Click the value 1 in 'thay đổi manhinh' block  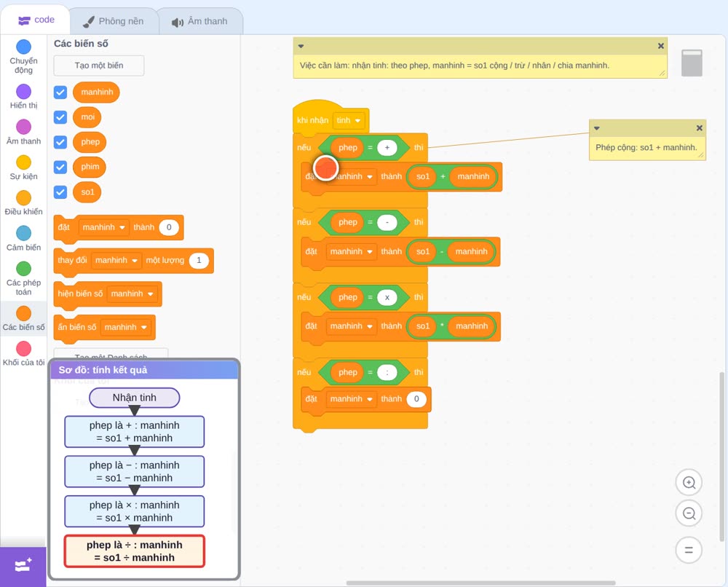199,260
